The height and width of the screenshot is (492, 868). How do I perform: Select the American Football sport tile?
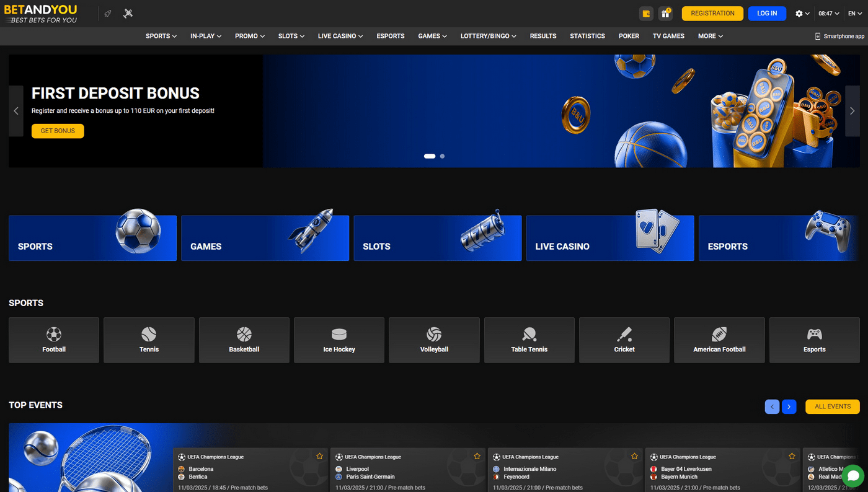click(719, 340)
